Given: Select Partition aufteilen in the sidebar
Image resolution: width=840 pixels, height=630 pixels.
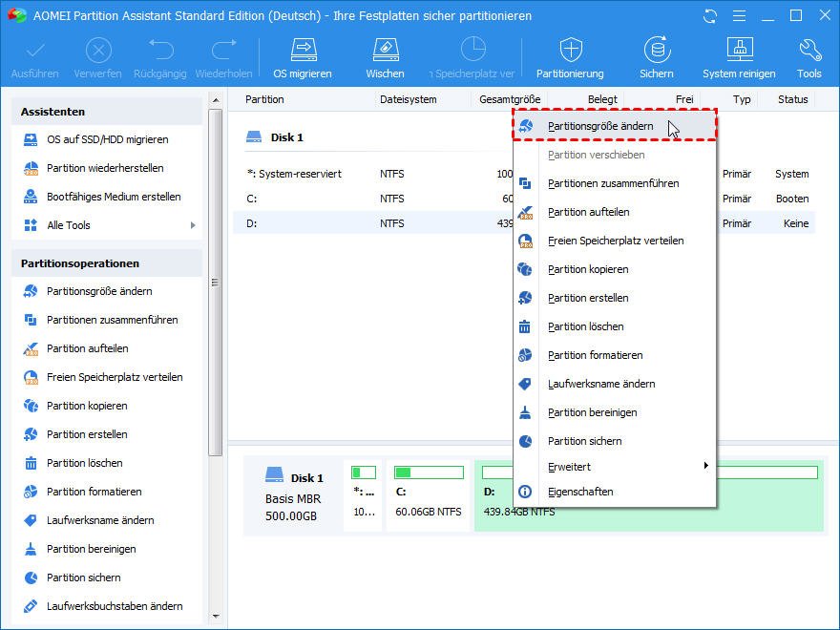Looking at the screenshot, I should [x=87, y=348].
